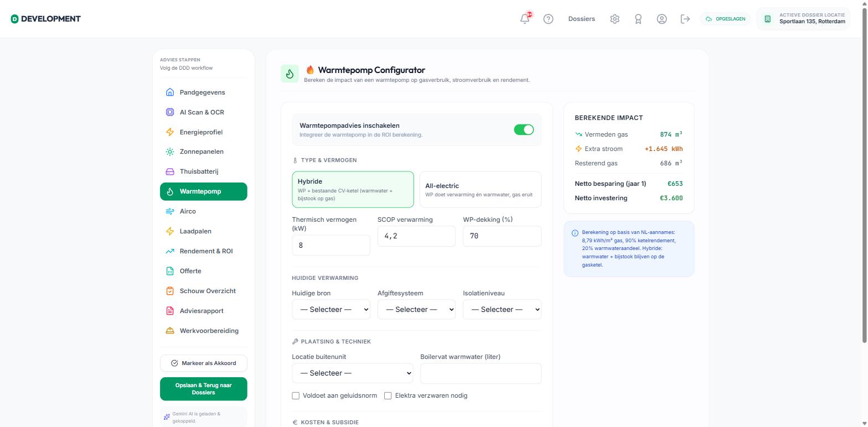This screenshot has height=427, width=868.
Task: Toggle Warmtepompadvies inschakelen switch off
Action: point(524,129)
